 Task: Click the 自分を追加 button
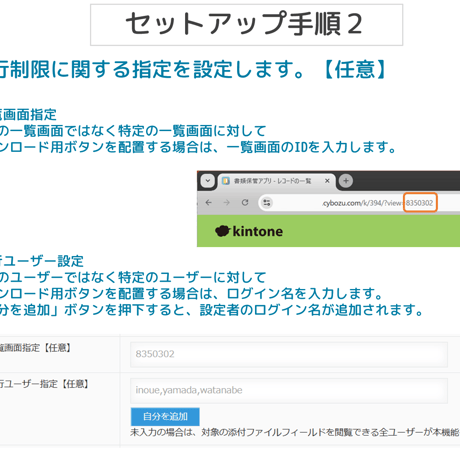click(165, 416)
